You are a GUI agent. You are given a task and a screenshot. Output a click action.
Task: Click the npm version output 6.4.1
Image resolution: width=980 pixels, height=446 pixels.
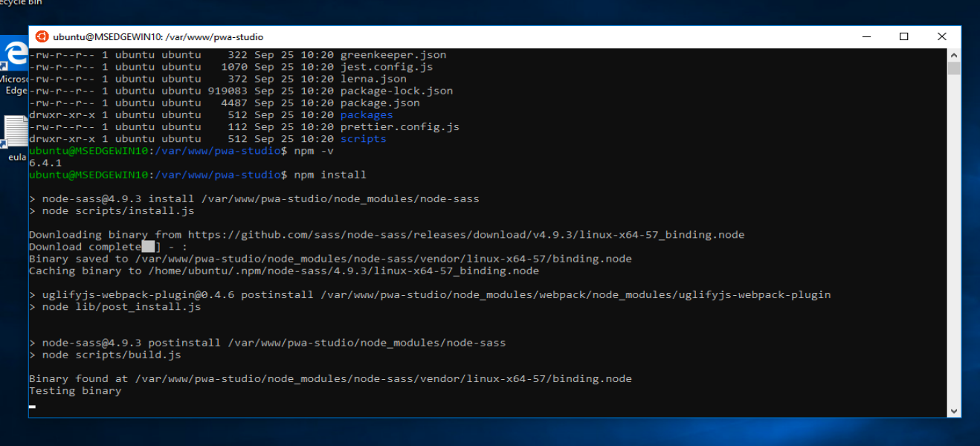(x=42, y=162)
